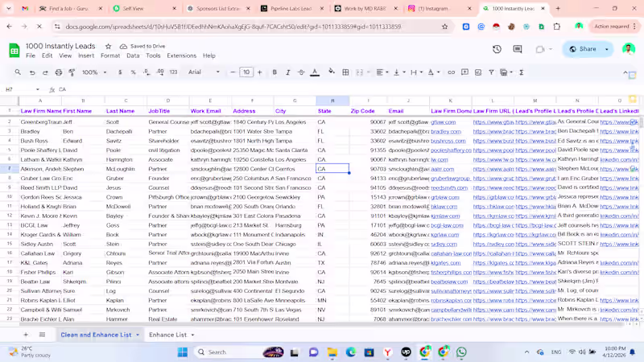
Task: Select the column H header
Action: (332, 101)
